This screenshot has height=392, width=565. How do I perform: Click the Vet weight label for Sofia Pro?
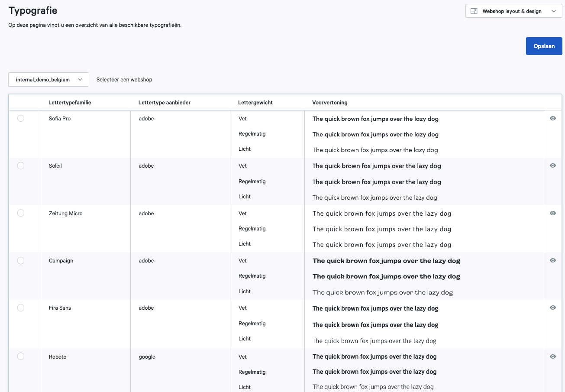[x=242, y=119]
